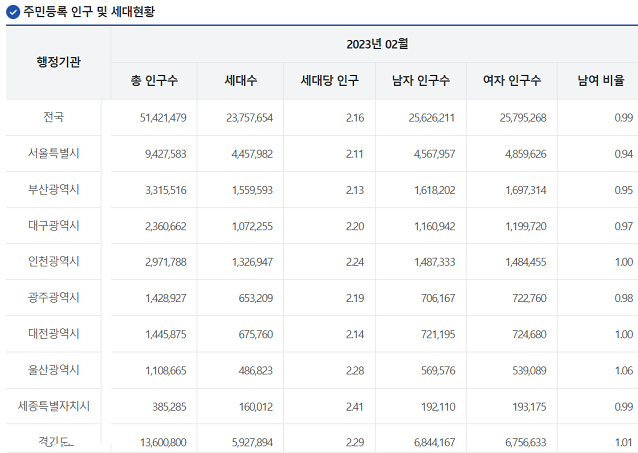
Task: Select Ulsan household count 486,823
Action: coord(256,371)
